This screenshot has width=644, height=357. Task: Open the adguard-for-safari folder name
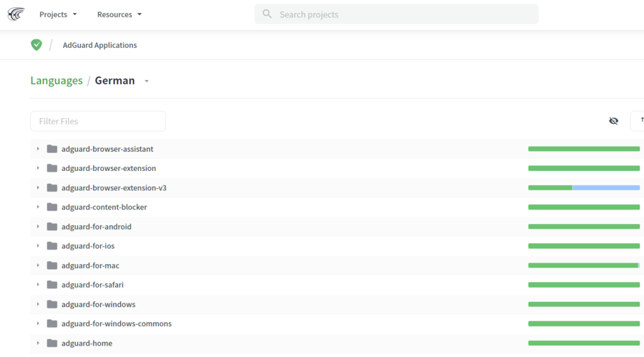92,285
